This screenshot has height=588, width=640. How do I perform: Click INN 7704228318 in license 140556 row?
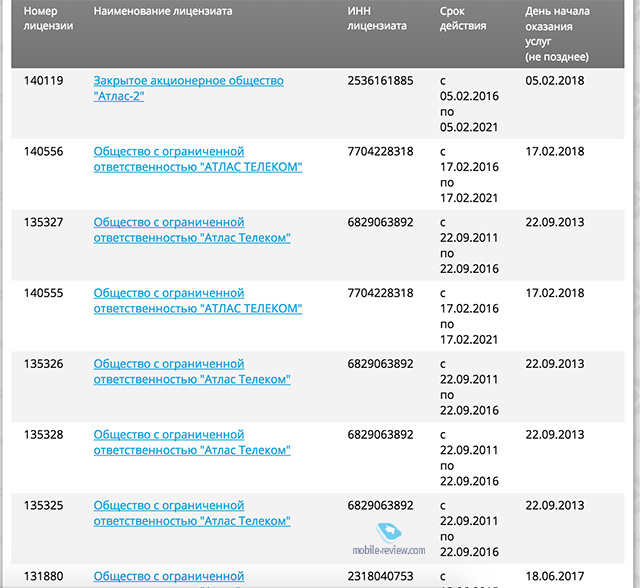pos(380,152)
